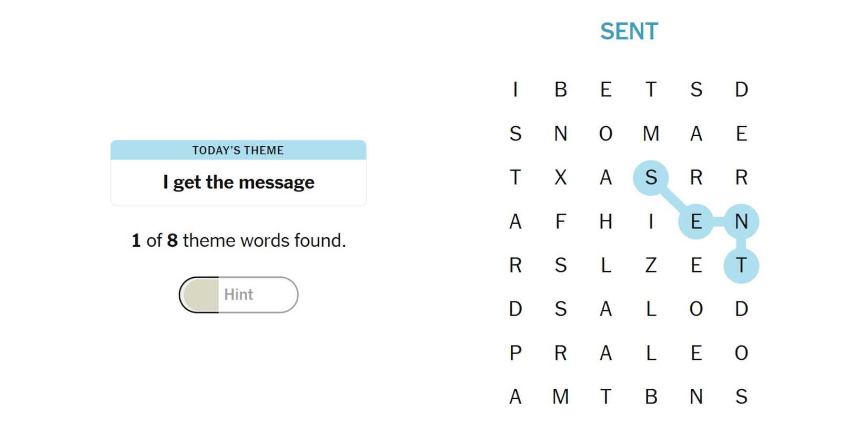
Task: Click the letter B between I and E
Action: pyautogui.click(x=561, y=90)
